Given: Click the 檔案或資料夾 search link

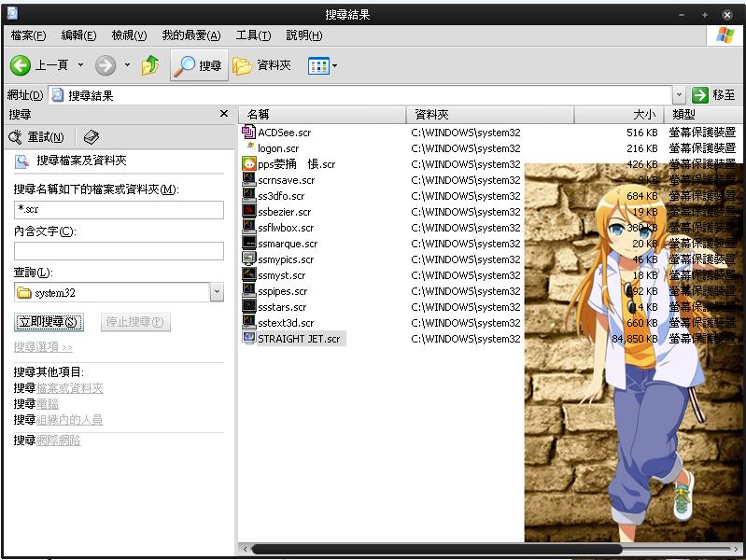Looking at the screenshot, I should tap(70, 388).
